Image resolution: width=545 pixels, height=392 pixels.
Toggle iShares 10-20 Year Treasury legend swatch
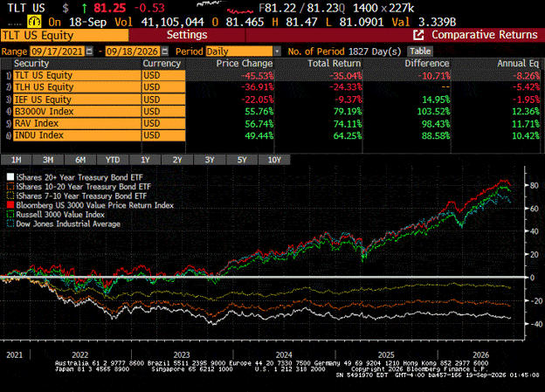pos(10,187)
